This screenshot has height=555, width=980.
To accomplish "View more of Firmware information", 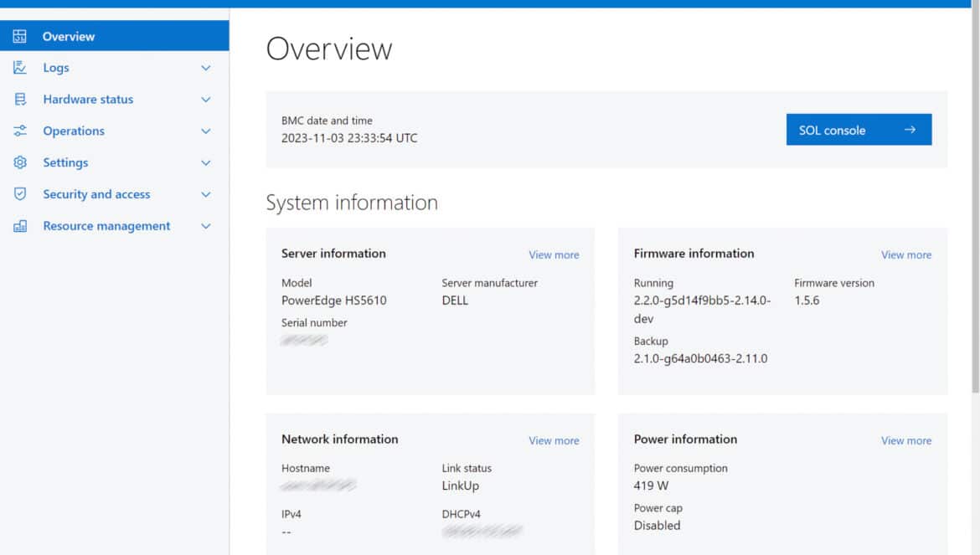I will 906,254.
